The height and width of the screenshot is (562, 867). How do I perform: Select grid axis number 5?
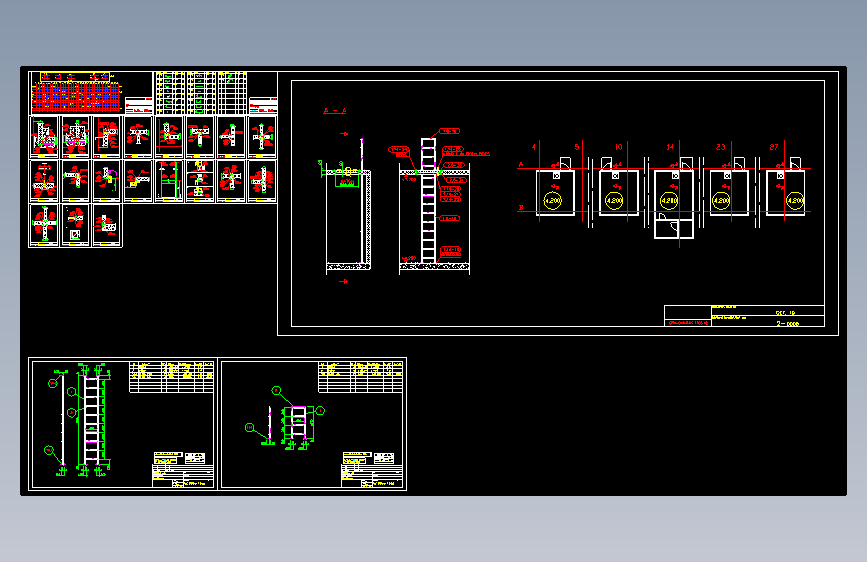coord(577,147)
